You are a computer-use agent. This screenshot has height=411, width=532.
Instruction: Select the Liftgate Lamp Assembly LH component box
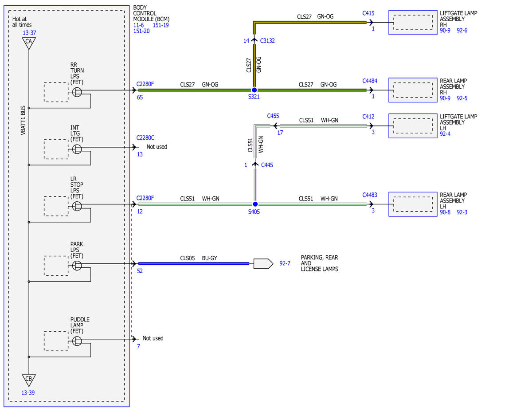412,126
